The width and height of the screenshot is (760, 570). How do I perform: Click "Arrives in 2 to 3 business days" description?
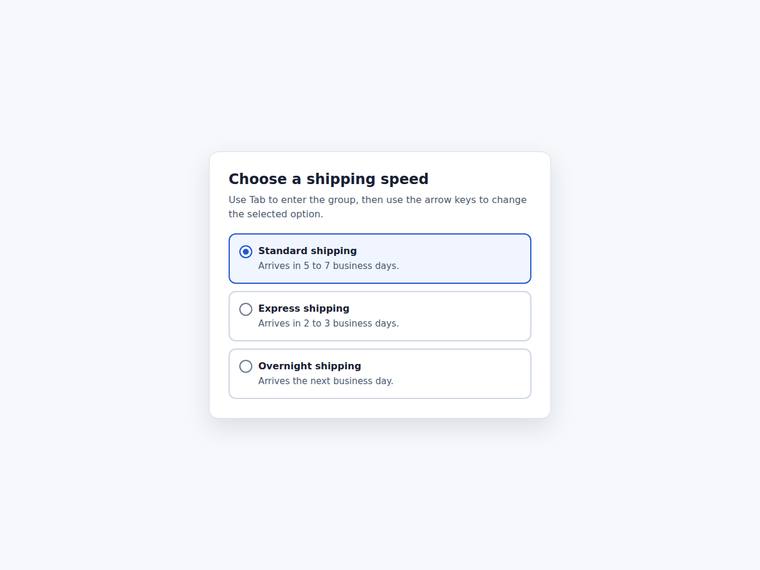click(329, 323)
